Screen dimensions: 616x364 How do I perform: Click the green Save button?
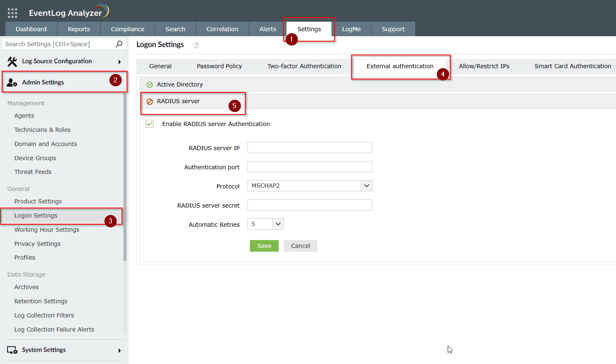pyautogui.click(x=264, y=246)
